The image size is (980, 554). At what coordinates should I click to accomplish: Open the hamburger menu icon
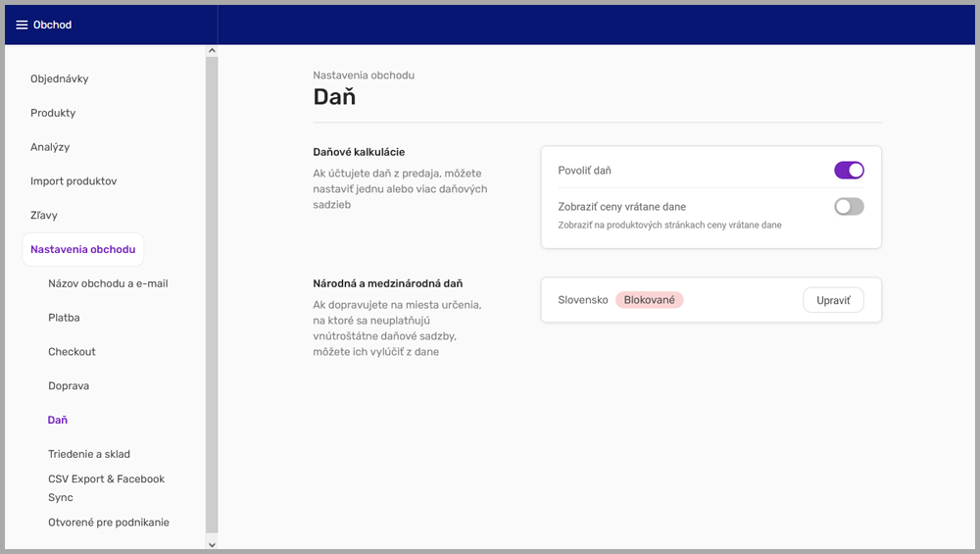(22, 25)
